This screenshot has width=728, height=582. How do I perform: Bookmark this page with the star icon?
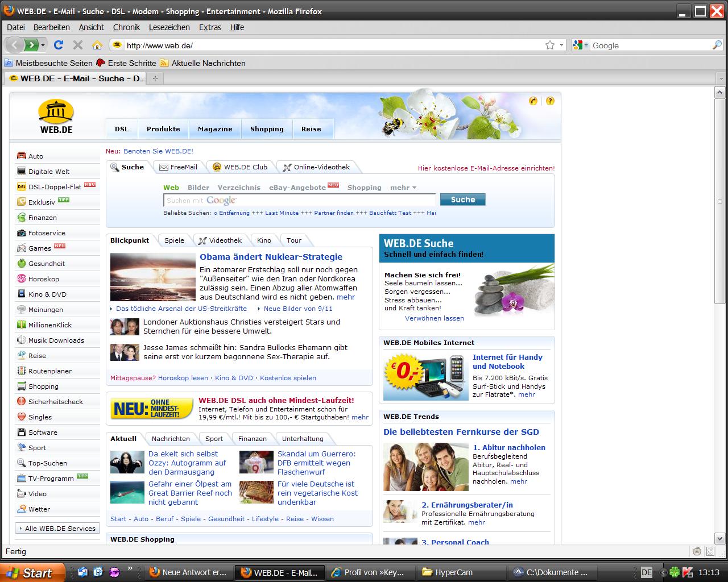click(x=549, y=45)
